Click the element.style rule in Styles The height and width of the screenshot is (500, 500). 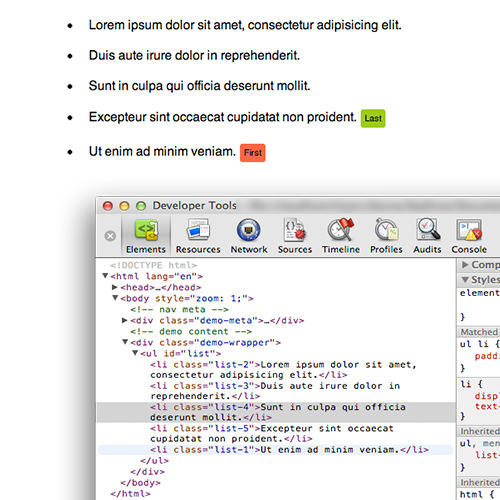point(480,293)
